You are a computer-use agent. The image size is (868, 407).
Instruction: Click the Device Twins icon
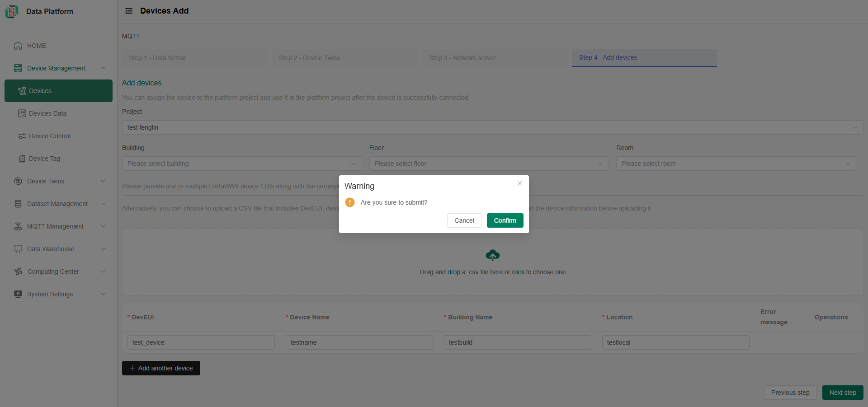[x=18, y=181]
